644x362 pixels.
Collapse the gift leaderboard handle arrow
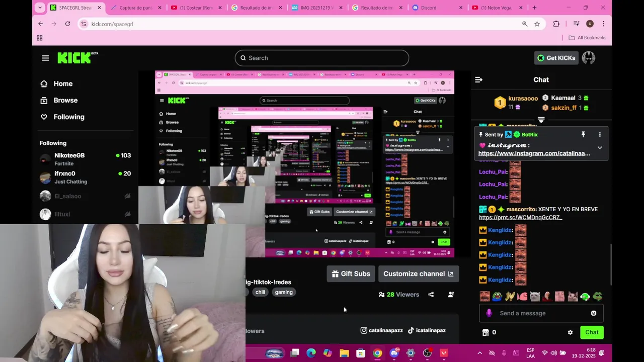coord(541,120)
